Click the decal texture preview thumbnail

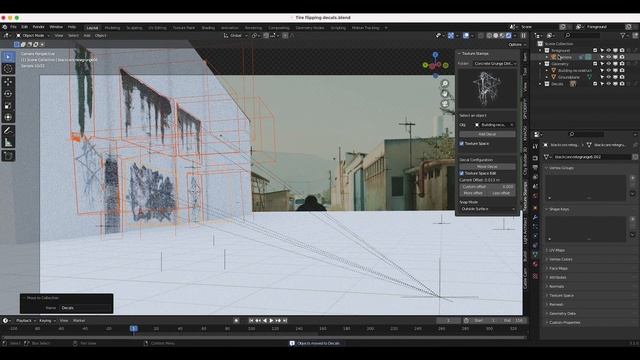[487, 88]
